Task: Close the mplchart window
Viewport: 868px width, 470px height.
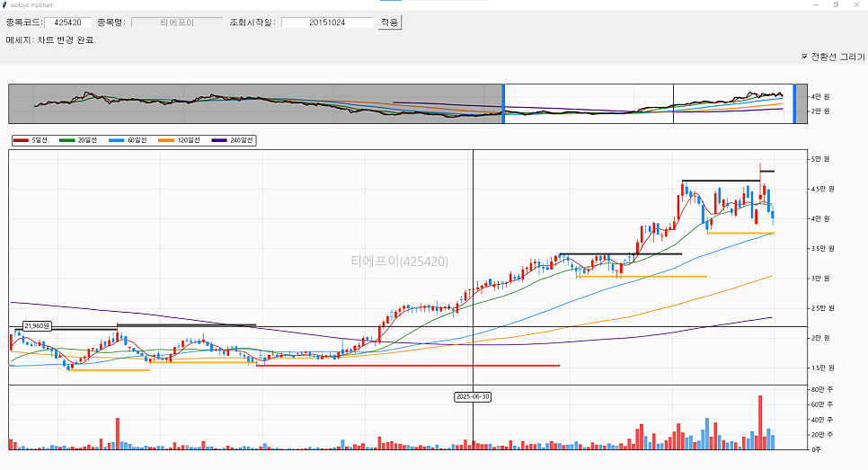Action: (857, 5)
